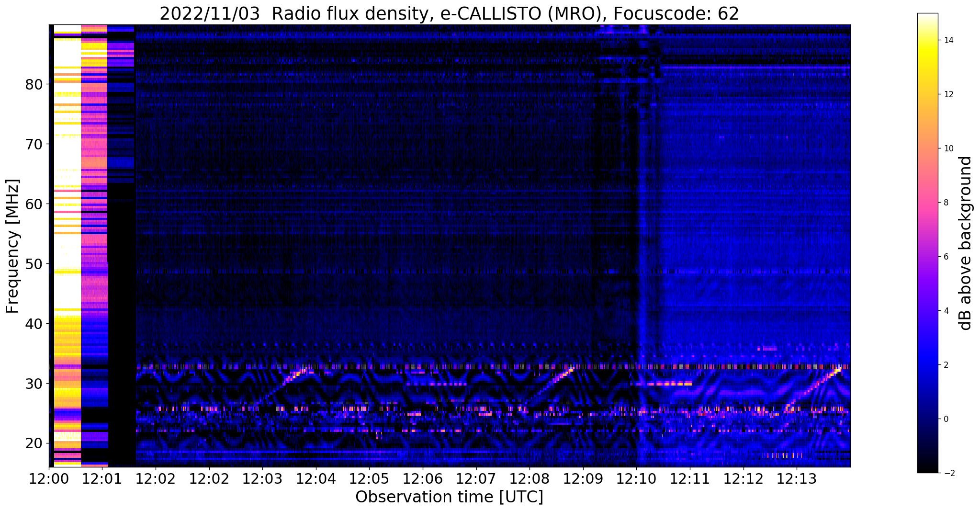Image resolution: width=980 pixels, height=511 pixels.
Task: Click the 12:06 time tick label
Action: pyautogui.click(x=423, y=478)
